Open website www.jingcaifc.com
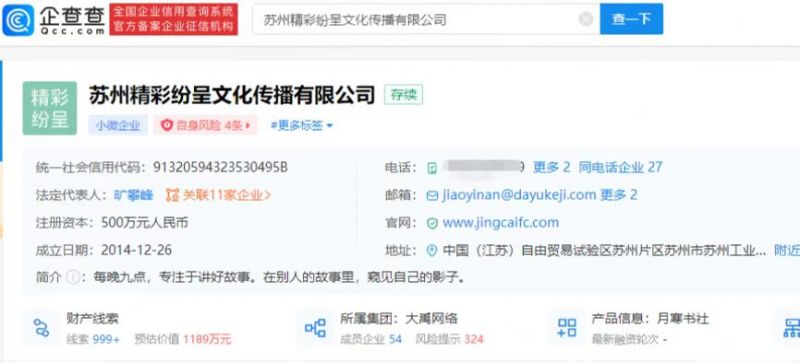 click(x=501, y=223)
